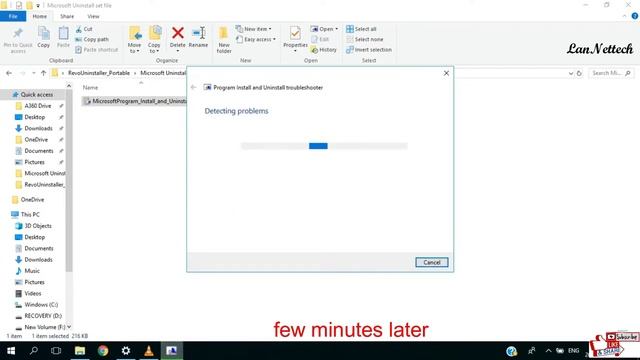Screen dimensions: 640x360
Task: Close the troubleshooter dialog
Action: 446,73
